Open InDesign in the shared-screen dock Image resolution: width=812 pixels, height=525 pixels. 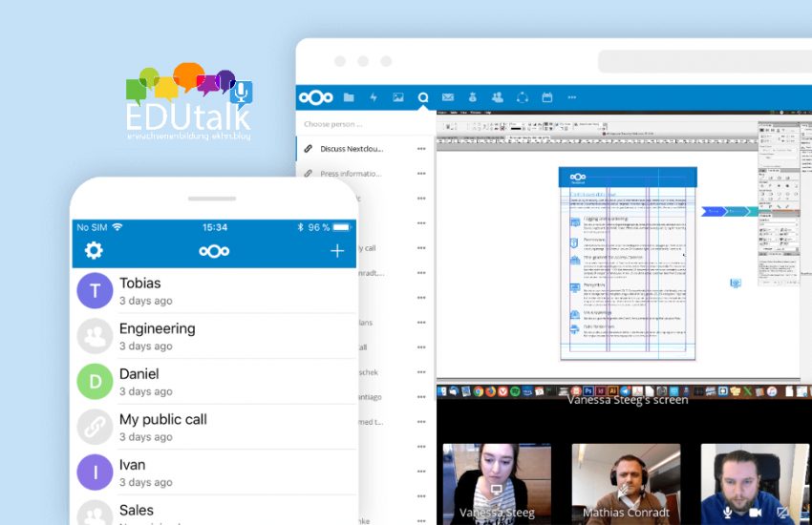pyautogui.click(x=601, y=391)
